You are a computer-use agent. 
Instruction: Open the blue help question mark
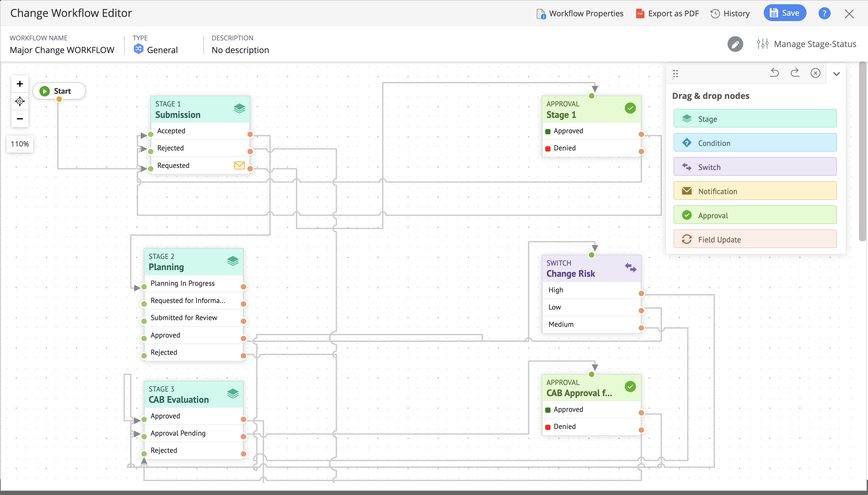click(x=824, y=14)
